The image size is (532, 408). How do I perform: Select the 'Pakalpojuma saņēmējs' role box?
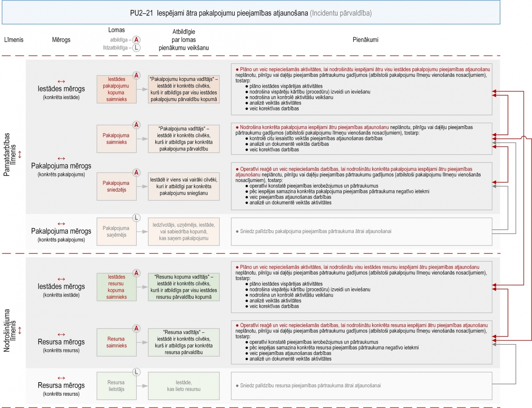[x=116, y=232]
